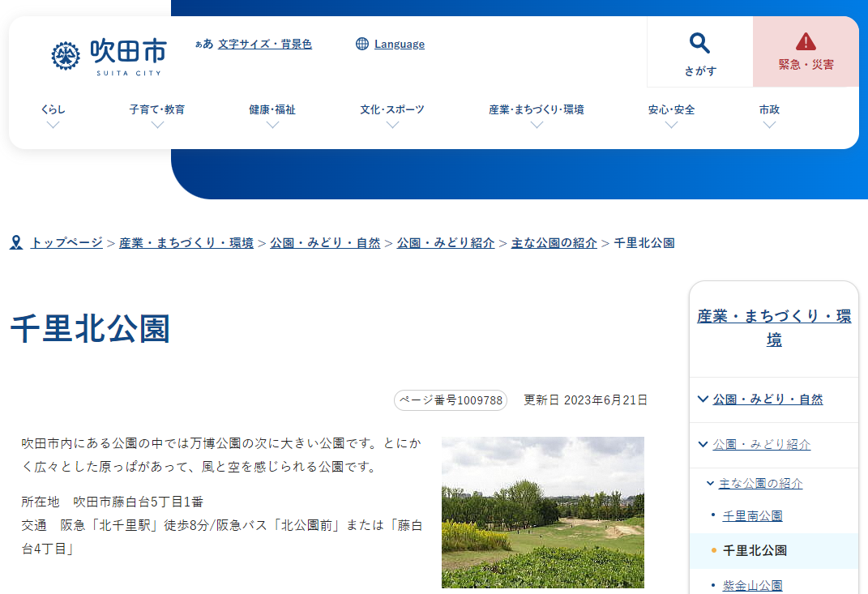
Task: Open search via the magnifying glass icon
Action: 699,43
